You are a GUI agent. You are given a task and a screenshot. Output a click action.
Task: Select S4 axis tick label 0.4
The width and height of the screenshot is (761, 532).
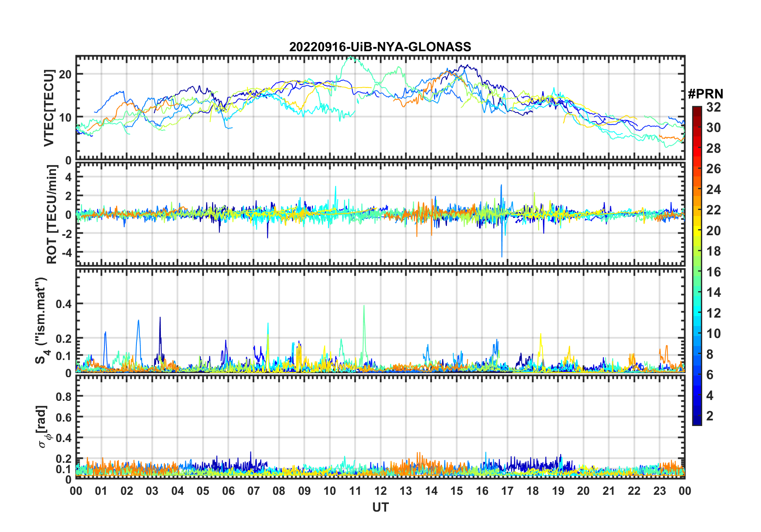(x=64, y=304)
